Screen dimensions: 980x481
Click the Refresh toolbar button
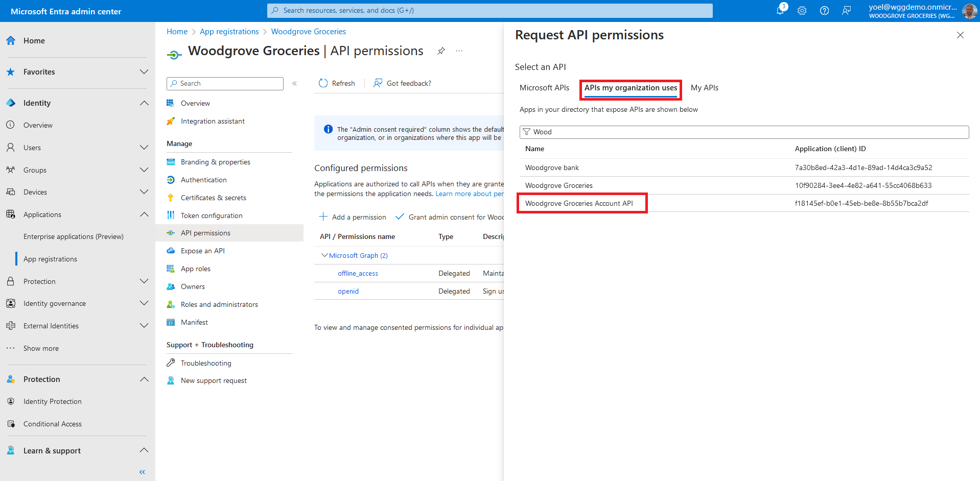(337, 83)
